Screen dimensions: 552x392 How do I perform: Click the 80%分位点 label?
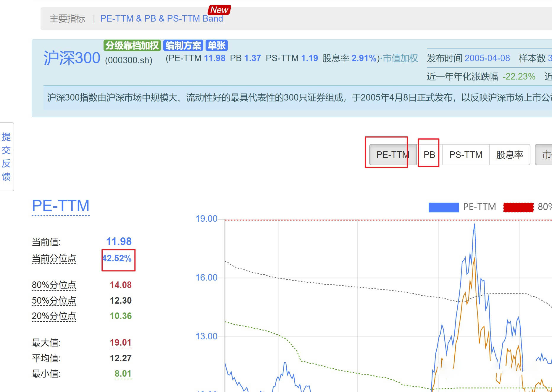tap(54, 285)
